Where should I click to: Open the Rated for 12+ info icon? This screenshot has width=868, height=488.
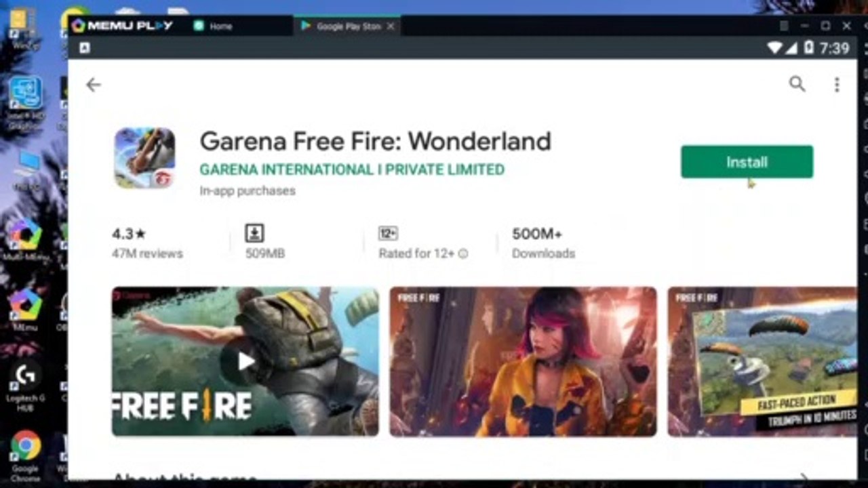click(463, 253)
